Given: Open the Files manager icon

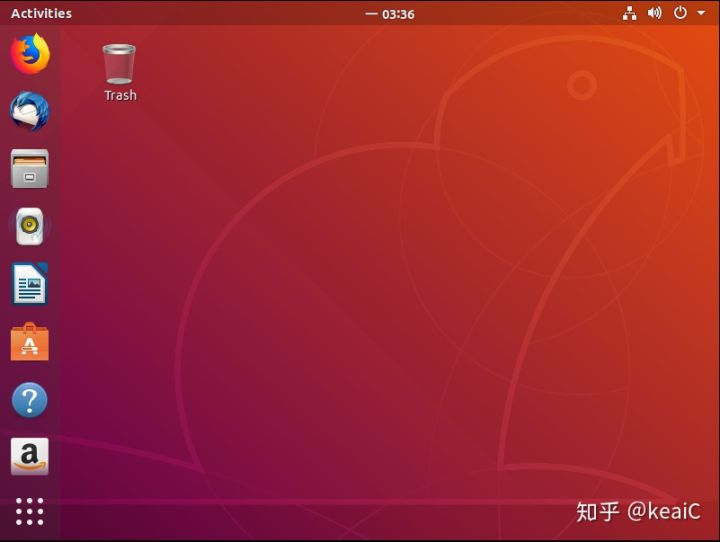Looking at the screenshot, I should (x=30, y=169).
